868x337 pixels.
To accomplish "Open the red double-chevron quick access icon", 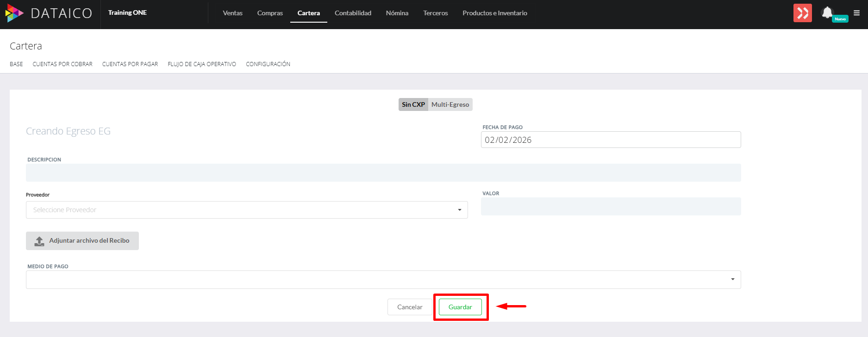I will pos(802,13).
